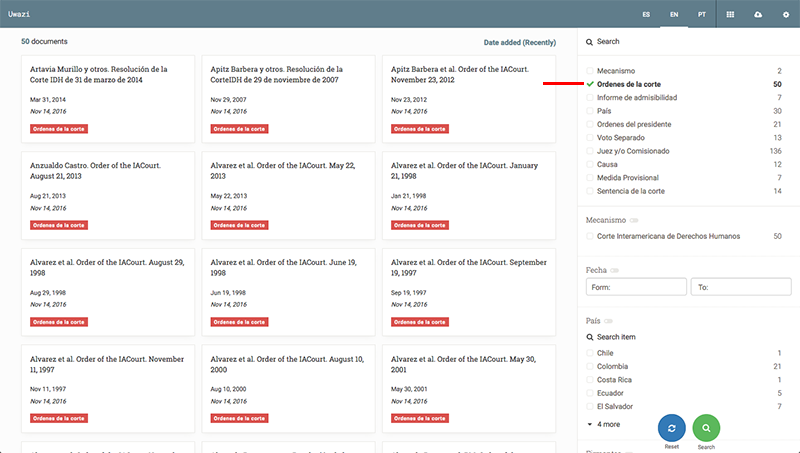Open Alvarez et al. May 30, 2001 card
Image resolution: width=800 pixels, height=453 pixels.
point(469,389)
